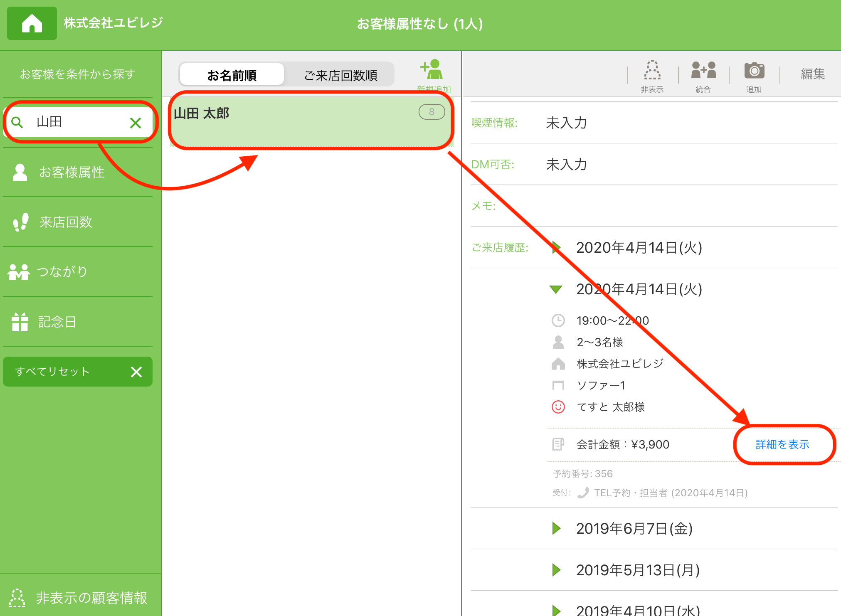Click ソファー1 table name
Image resolution: width=841 pixels, height=616 pixels.
click(601, 385)
